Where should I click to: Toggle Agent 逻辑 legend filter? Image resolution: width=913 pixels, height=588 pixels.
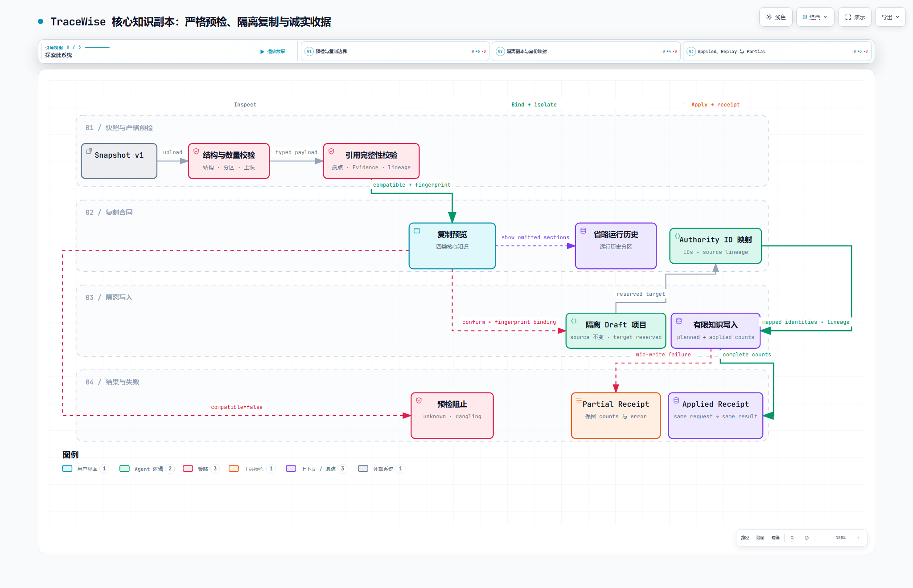tap(147, 469)
